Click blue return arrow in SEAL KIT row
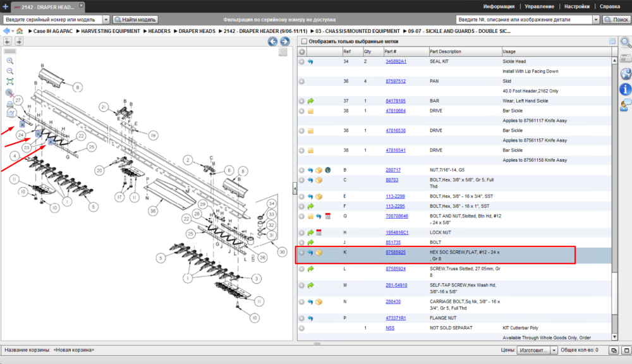The width and height of the screenshot is (632, 364). [310, 62]
